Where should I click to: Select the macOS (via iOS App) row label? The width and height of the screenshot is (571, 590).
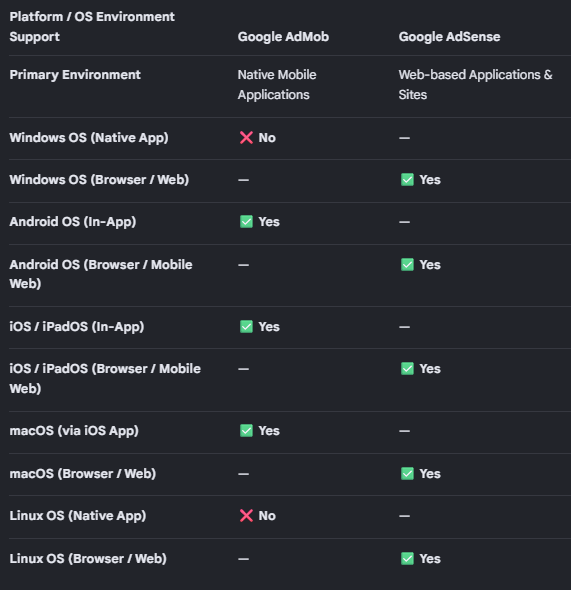coord(74,430)
